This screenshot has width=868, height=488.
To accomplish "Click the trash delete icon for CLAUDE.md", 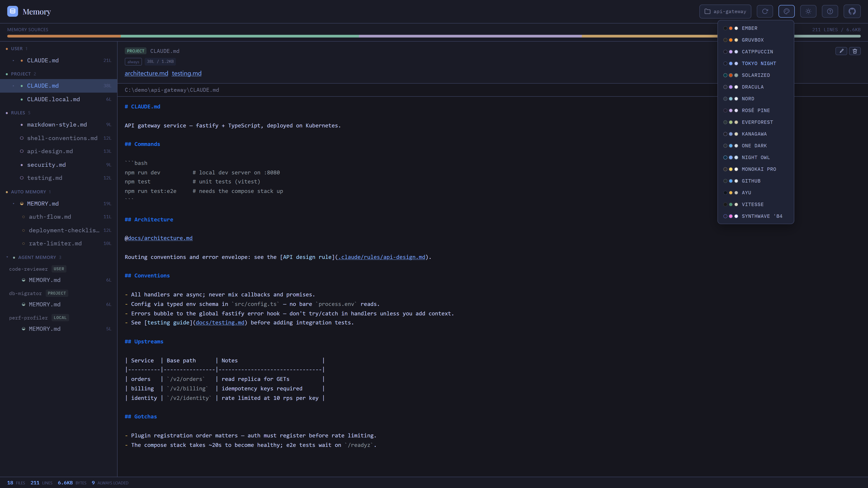I will coord(855,51).
